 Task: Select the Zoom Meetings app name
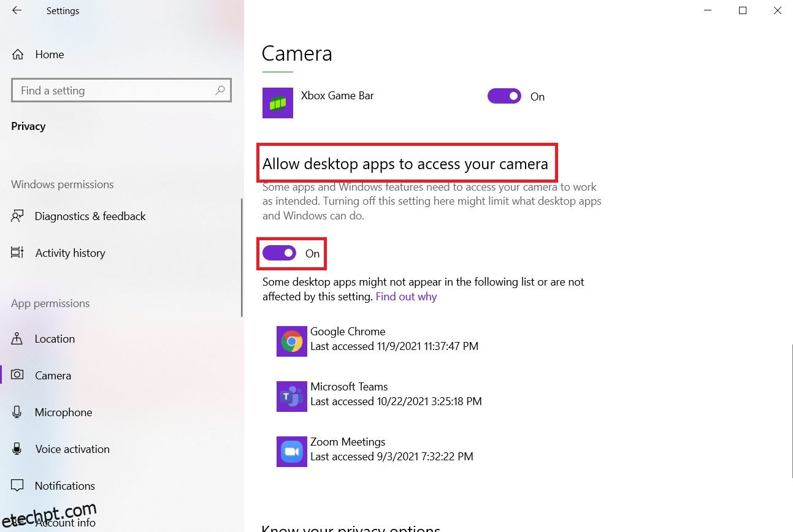coord(348,442)
